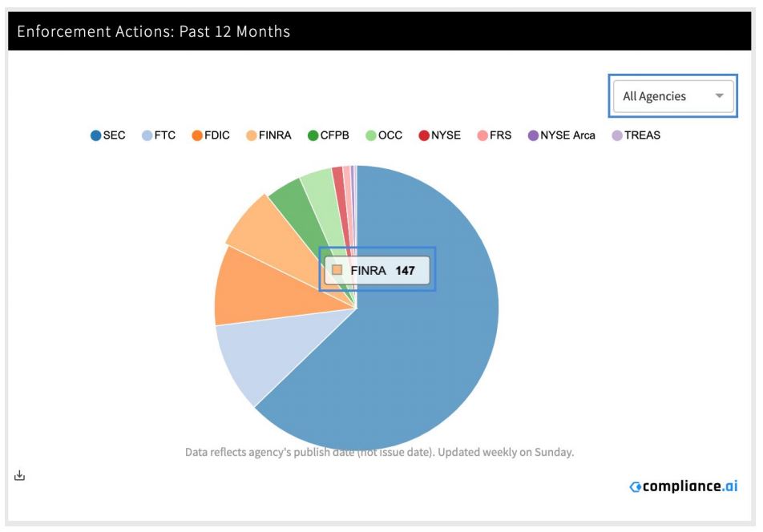Click the download chart icon
Viewport: 763px width, 532px height.
(19, 475)
